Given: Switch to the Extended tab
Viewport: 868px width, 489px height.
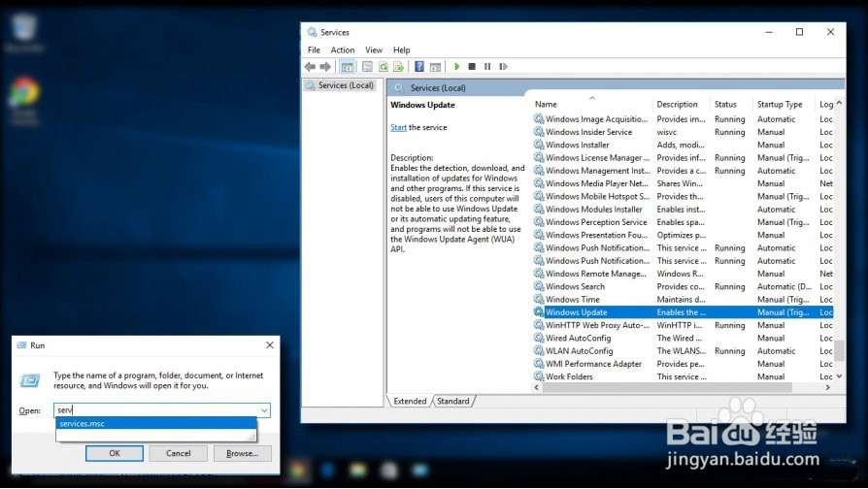Looking at the screenshot, I should [x=410, y=401].
